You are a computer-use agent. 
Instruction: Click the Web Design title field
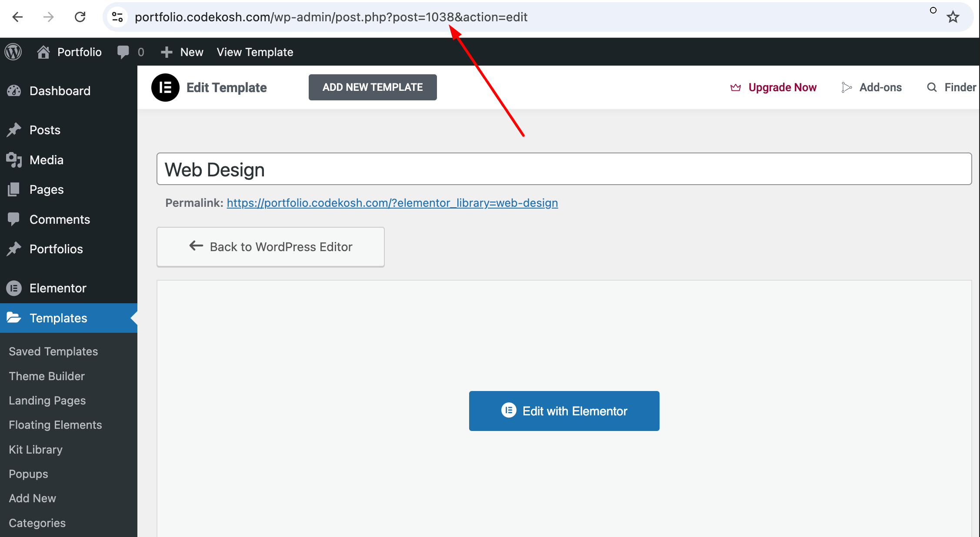(564, 169)
